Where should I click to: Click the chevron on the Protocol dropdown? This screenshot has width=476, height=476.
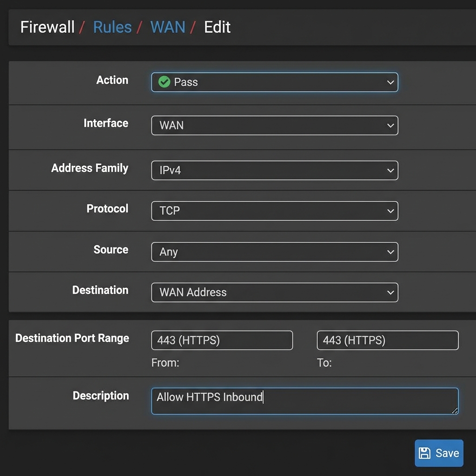point(390,211)
